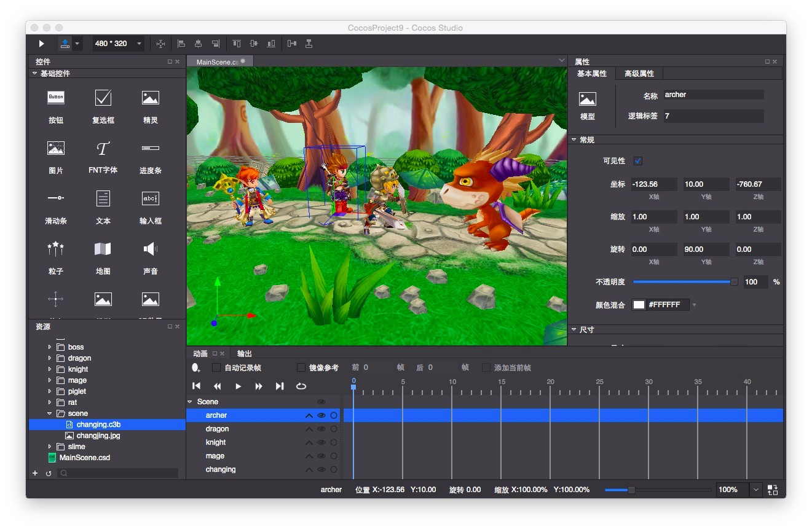Click the add resource plus button
This screenshot has height=529, width=812.
pyautogui.click(x=35, y=473)
